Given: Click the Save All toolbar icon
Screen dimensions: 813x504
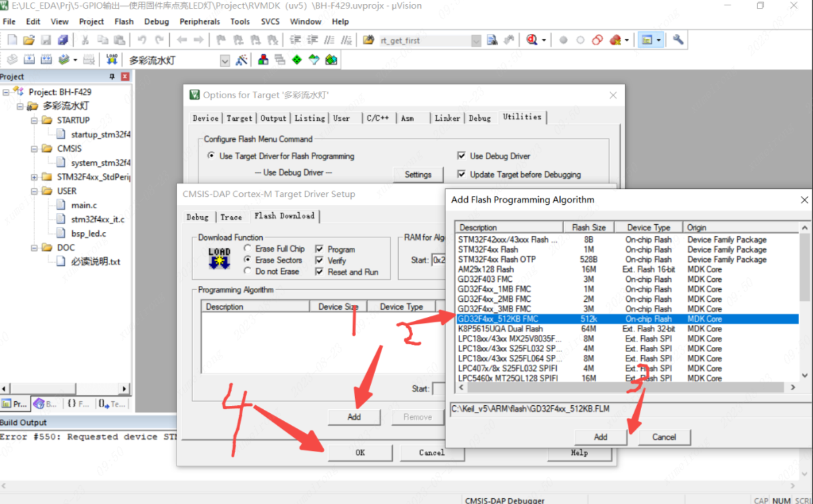Looking at the screenshot, I should (62, 40).
